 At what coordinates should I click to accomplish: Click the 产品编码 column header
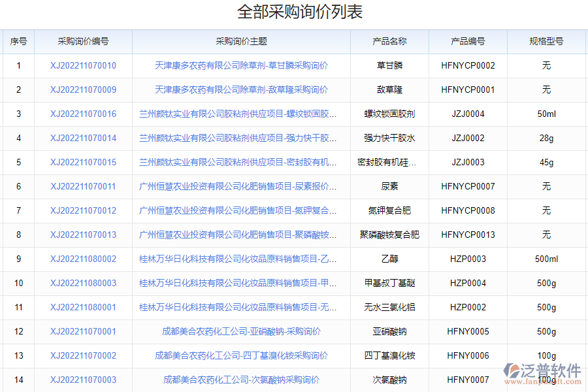466,41
